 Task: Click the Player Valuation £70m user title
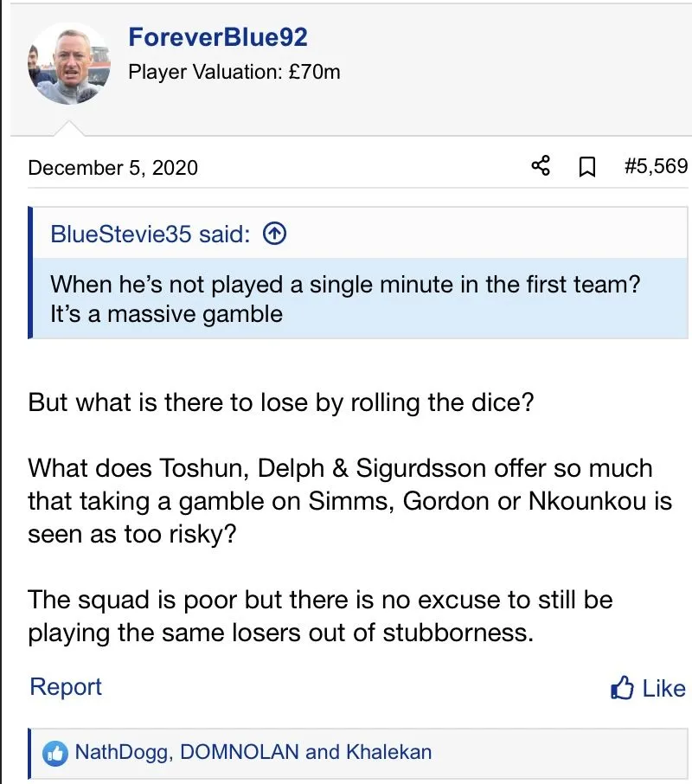click(x=234, y=72)
